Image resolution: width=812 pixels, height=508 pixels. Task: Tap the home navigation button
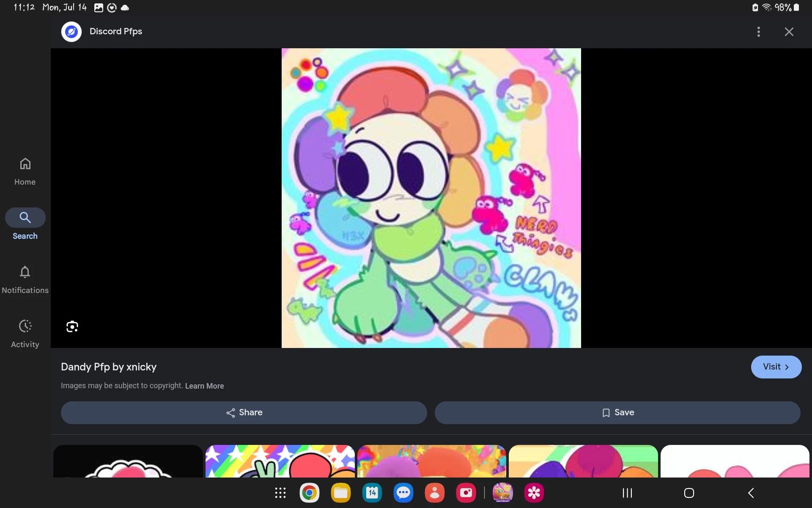689,493
